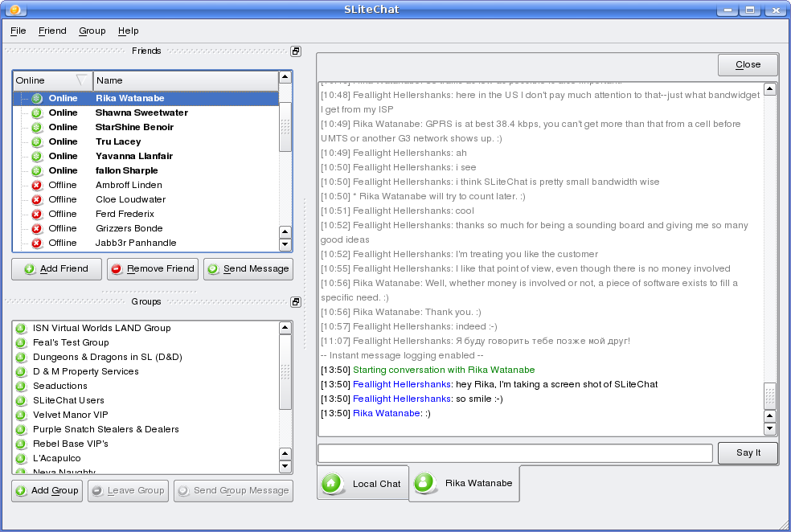This screenshot has width=791, height=532.
Task: Sort friends by the Online column header
Action: [52, 80]
